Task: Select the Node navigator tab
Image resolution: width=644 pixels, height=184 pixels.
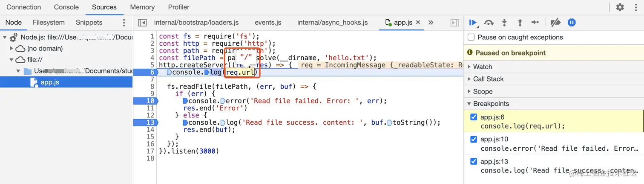Action: coord(14,23)
